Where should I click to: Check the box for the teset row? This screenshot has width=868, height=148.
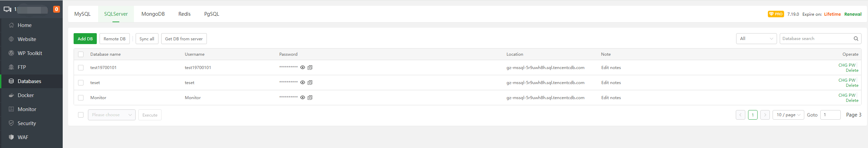tap(81, 83)
